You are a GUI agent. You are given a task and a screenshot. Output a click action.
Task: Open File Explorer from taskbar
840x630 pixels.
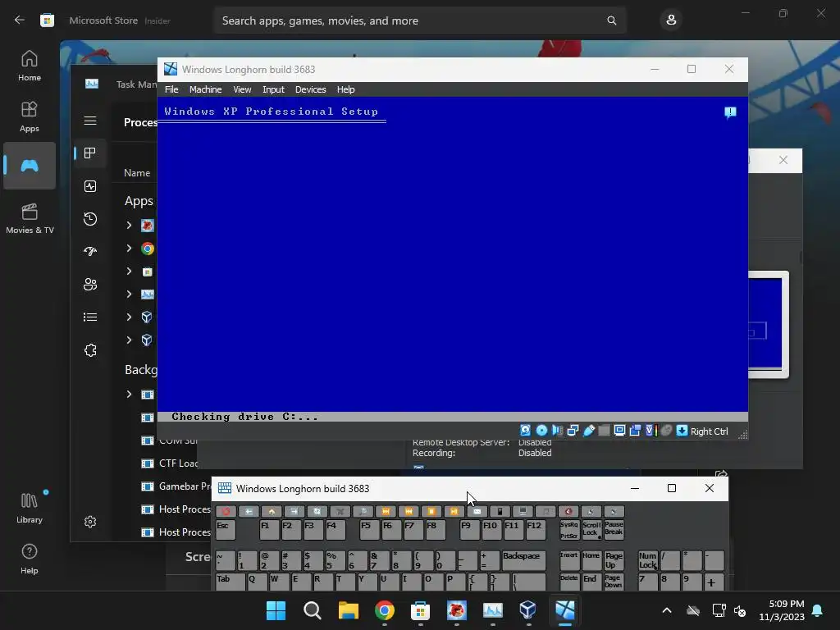348,610
